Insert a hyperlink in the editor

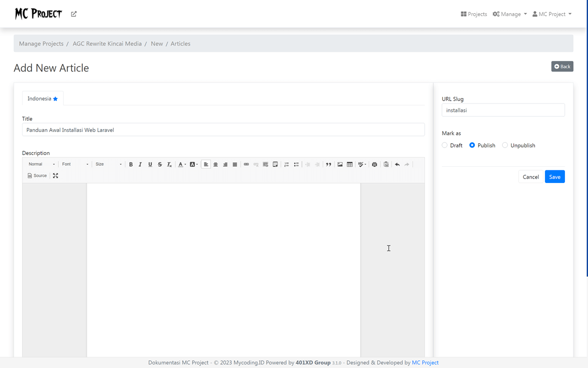pos(246,164)
